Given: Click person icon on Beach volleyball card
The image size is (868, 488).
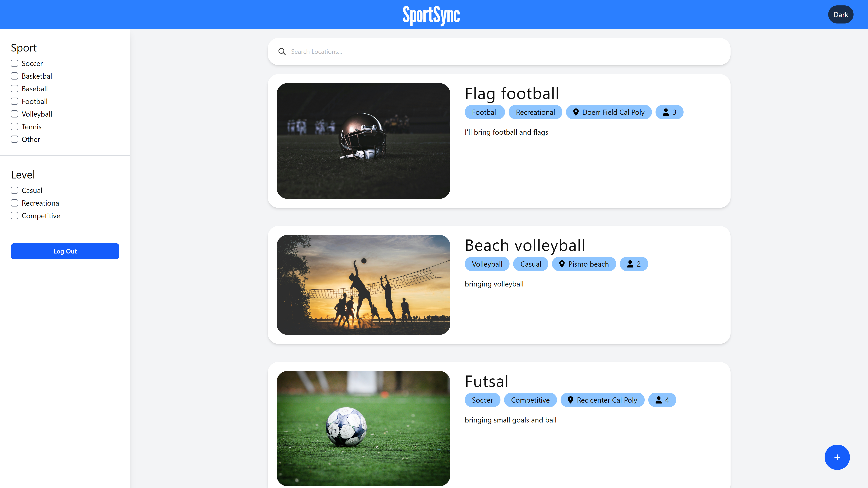Looking at the screenshot, I should [x=630, y=264].
